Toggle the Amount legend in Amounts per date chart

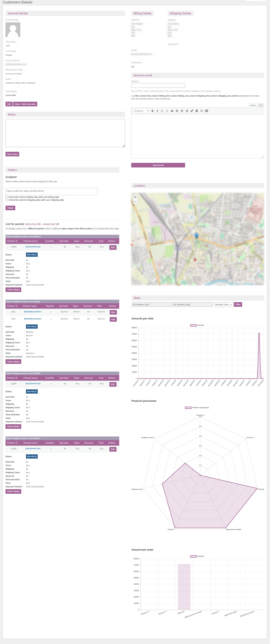(193, 325)
